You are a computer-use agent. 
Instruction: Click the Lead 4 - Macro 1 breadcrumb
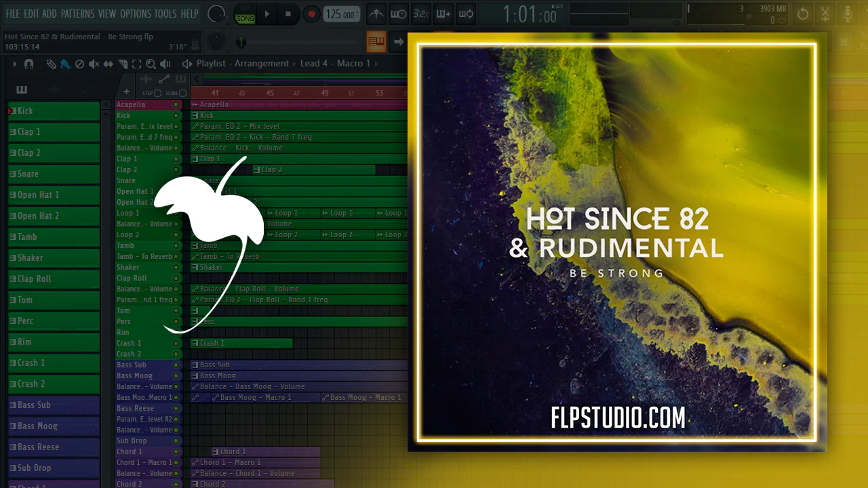tap(336, 64)
